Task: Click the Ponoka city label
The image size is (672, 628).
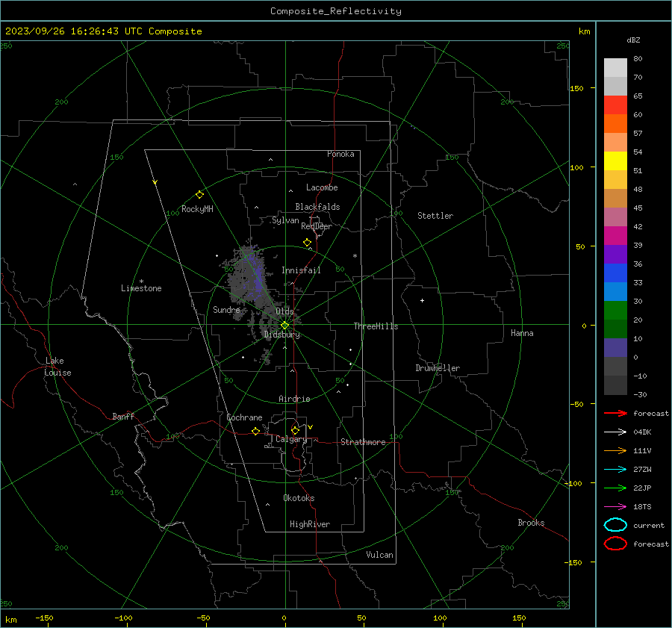Action: [x=340, y=154]
